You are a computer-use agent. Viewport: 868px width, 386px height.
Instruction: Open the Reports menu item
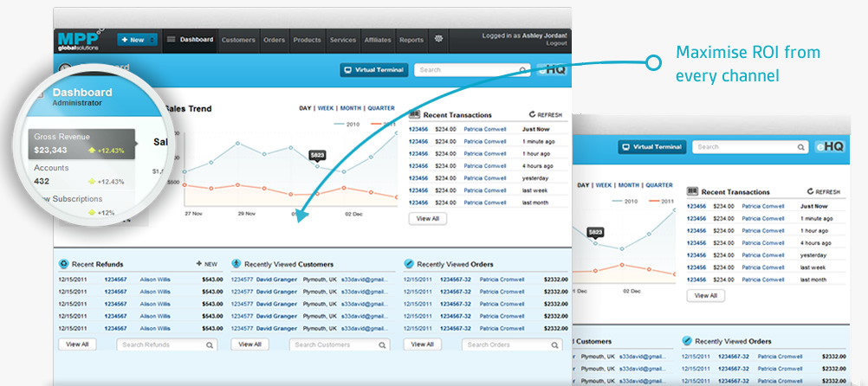411,40
